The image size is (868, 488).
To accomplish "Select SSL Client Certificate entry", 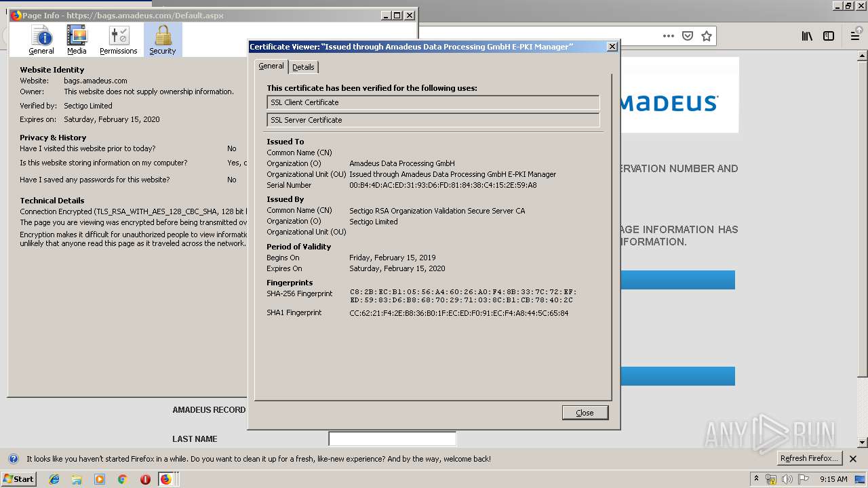I will 433,102.
